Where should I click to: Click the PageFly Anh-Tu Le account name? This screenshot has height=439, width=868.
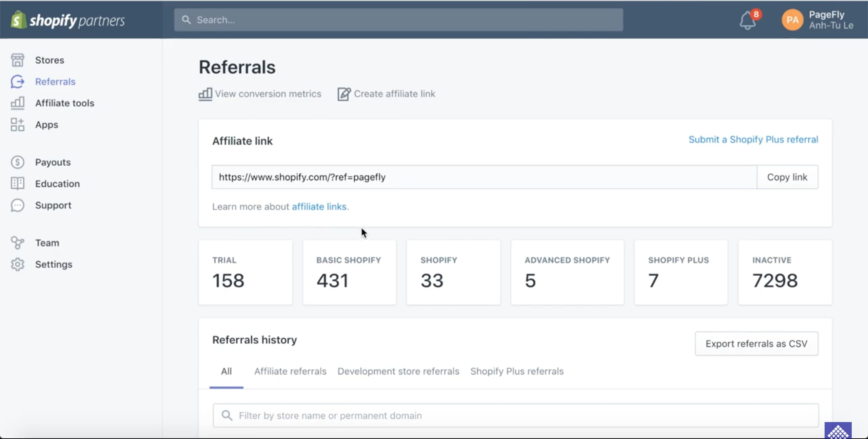point(831,20)
